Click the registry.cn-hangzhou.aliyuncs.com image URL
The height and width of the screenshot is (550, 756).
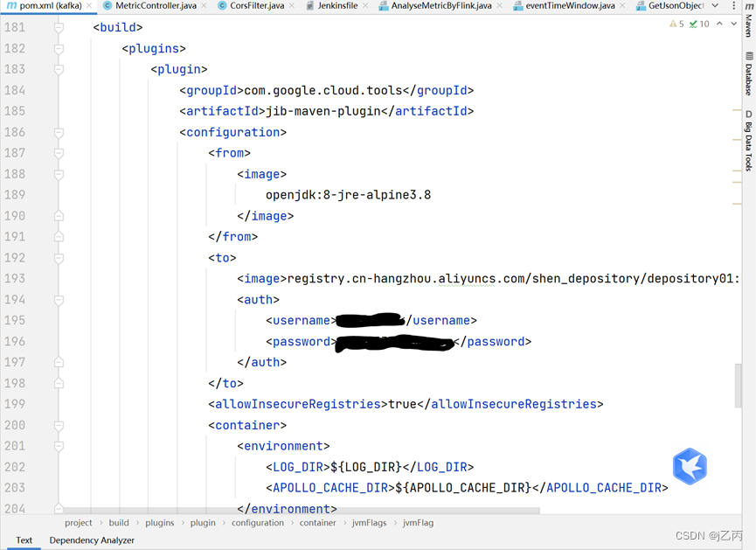coord(513,279)
